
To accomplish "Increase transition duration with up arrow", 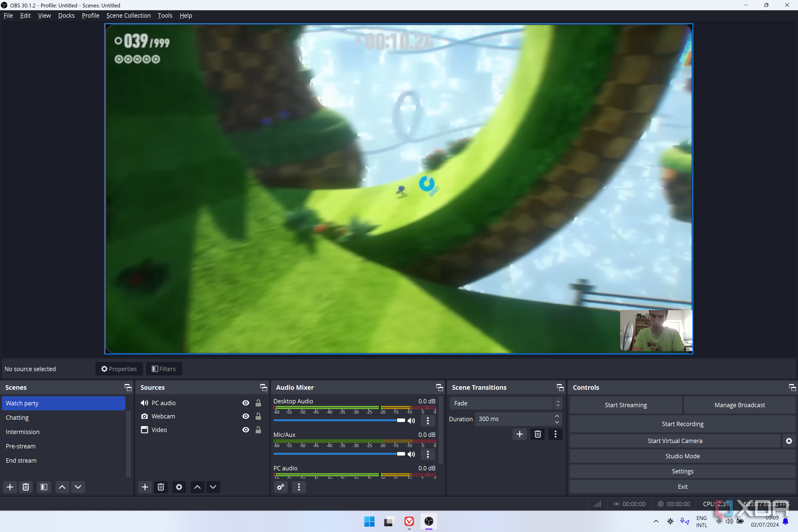I will (557, 416).
